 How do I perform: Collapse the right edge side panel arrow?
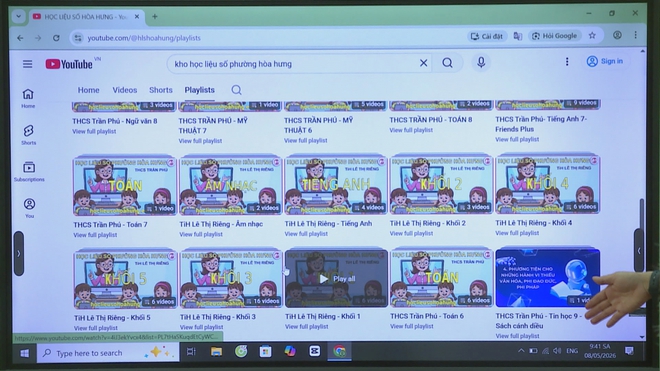[x=639, y=251]
